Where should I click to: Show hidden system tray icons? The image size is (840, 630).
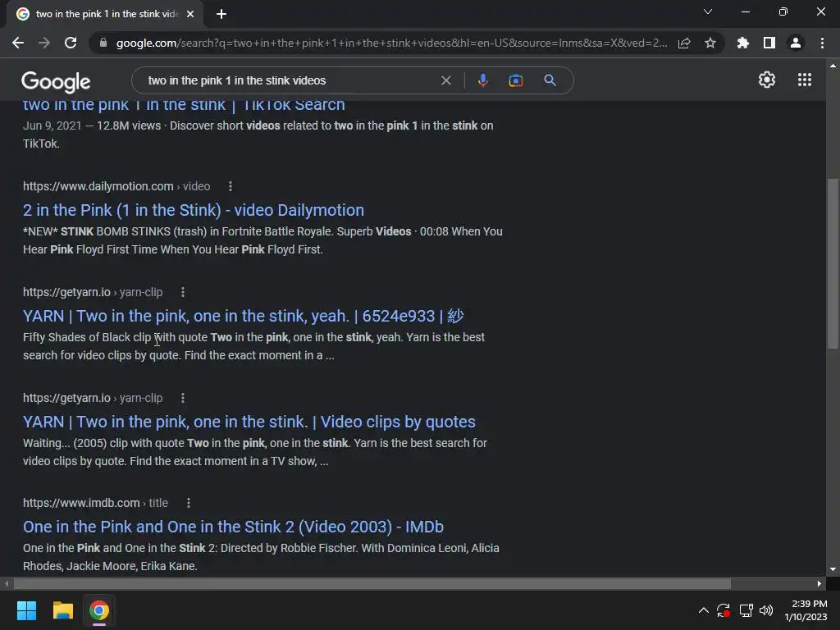[703, 610]
